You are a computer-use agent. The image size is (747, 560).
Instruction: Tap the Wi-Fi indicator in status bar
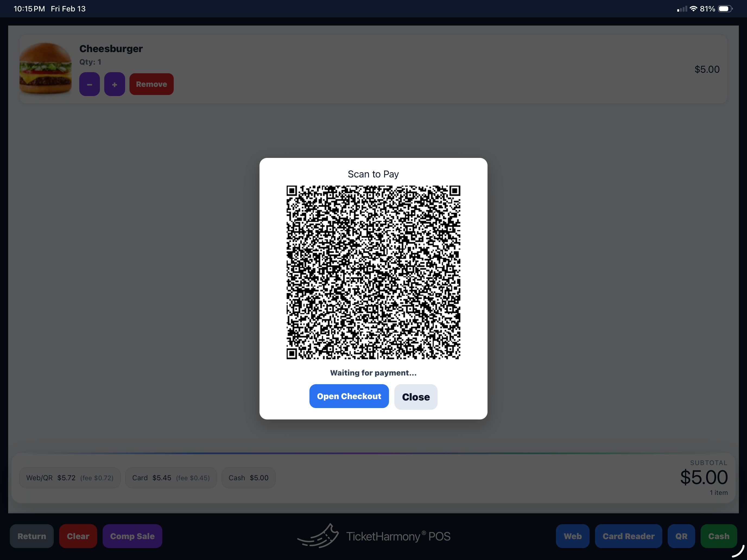[694, 8]
